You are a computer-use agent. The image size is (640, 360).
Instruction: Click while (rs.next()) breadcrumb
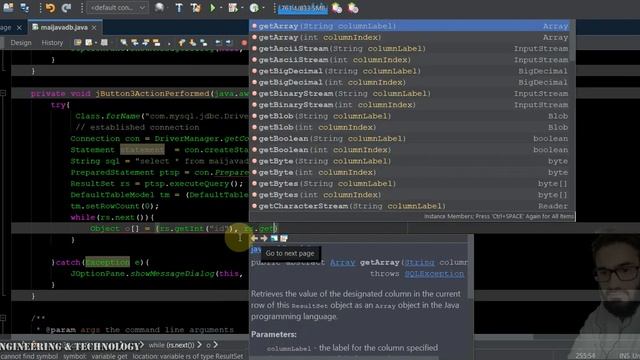tap(171, 345)
